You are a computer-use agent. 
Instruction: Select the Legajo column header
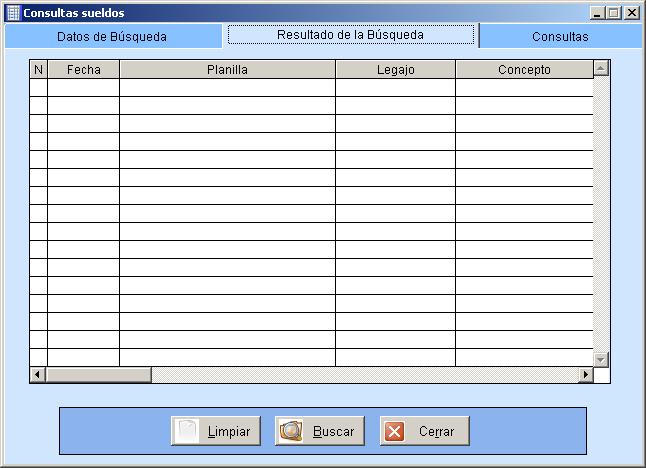395,70
